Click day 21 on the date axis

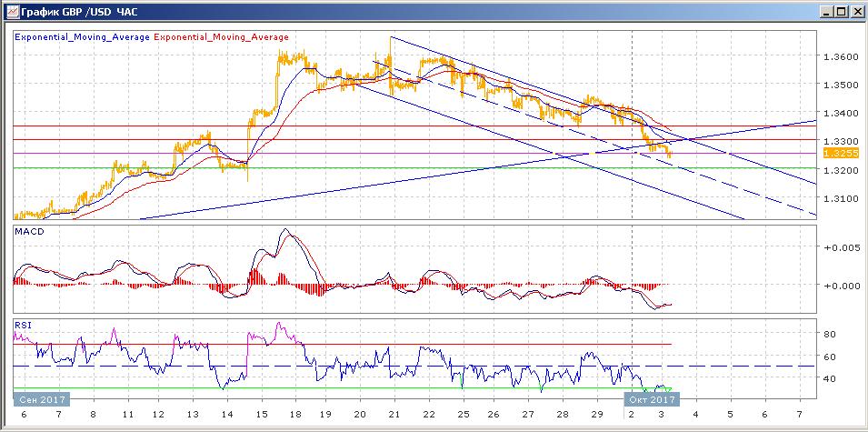point(394,415)
